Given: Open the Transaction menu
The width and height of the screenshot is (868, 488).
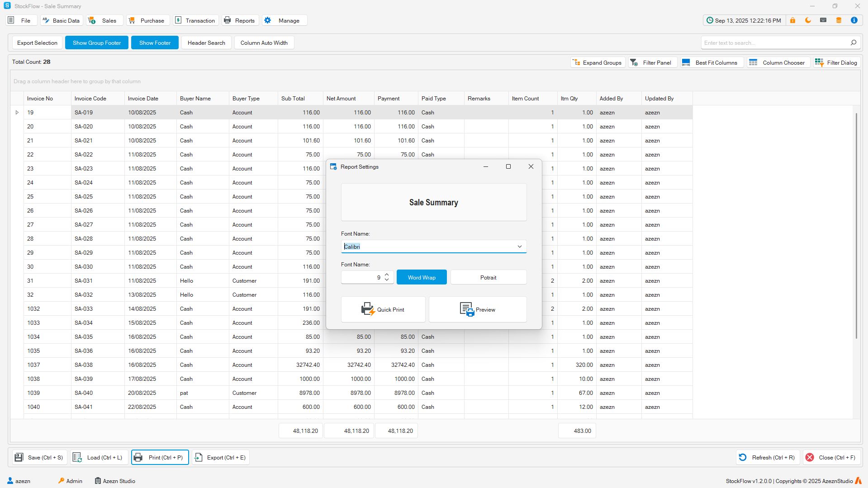Looking at the screenshot, I should [x=195, y=21].
